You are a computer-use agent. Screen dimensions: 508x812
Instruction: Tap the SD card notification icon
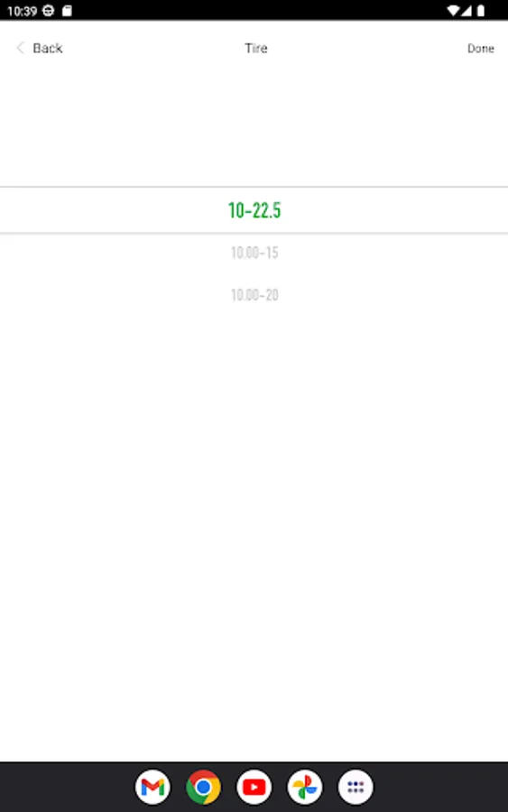67,10
